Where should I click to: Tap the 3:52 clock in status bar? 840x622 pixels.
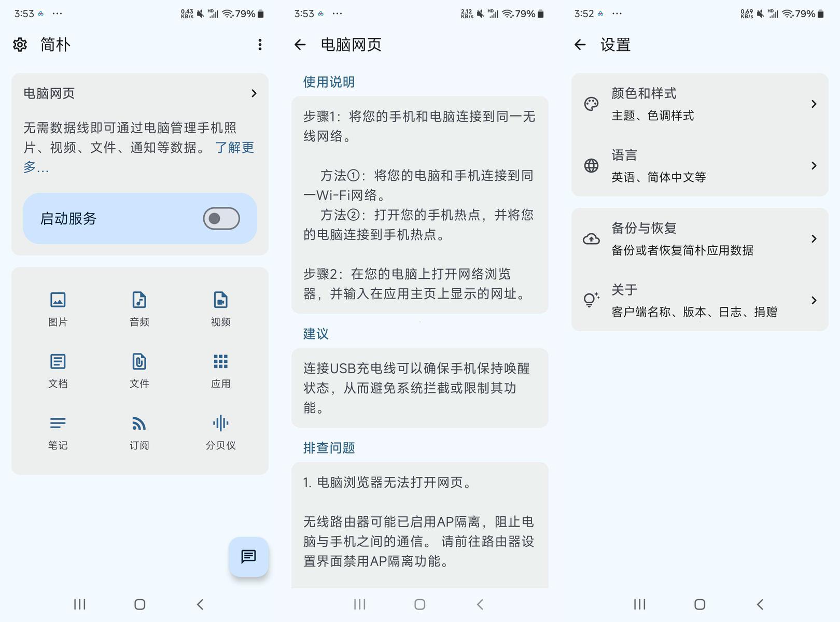[x=584, y=14]
